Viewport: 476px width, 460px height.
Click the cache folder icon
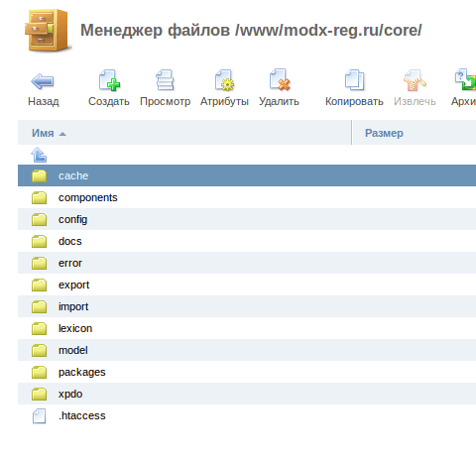coord(39,175)
